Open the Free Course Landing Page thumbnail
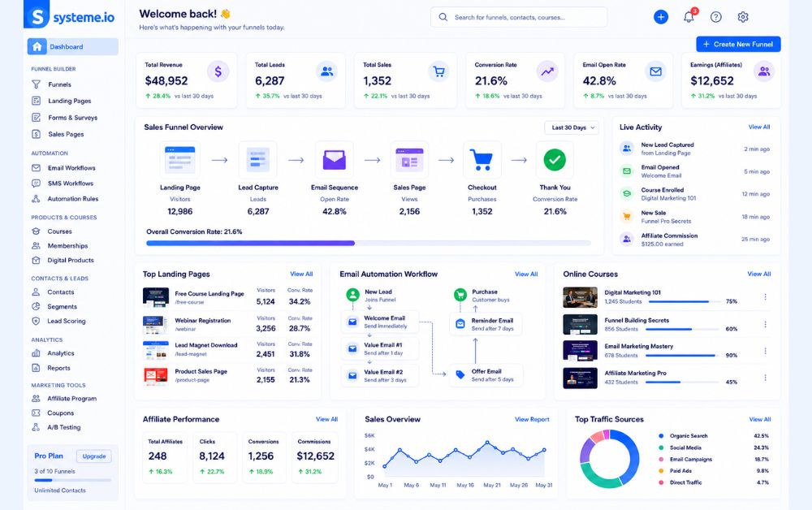Viewport: 812px width, 510px height. click(x=155, y=297)
